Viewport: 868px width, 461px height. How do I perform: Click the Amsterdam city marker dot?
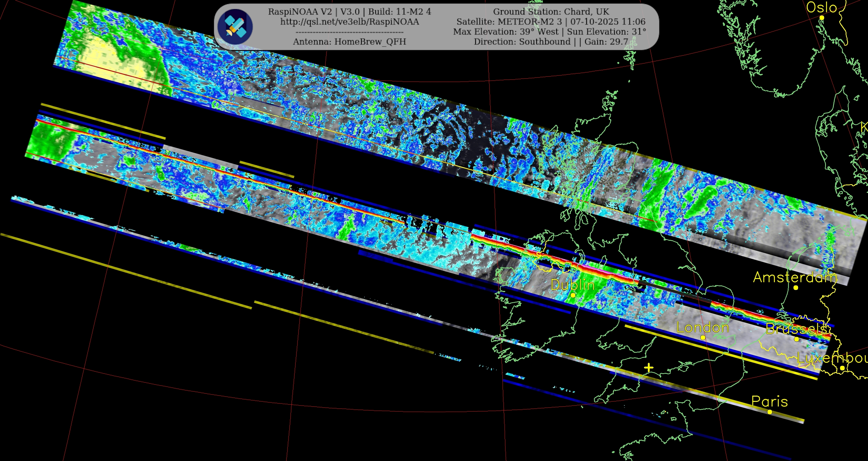[x=796, y=288]
